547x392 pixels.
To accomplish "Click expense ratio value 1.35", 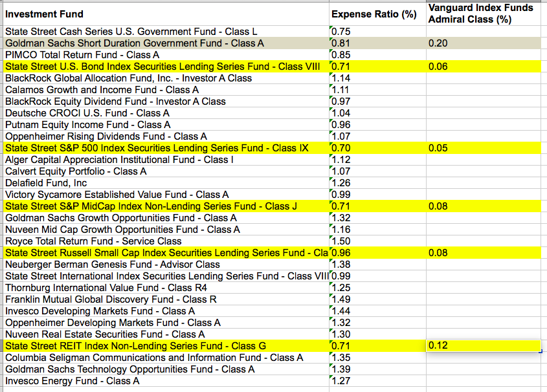I will 377,358.
